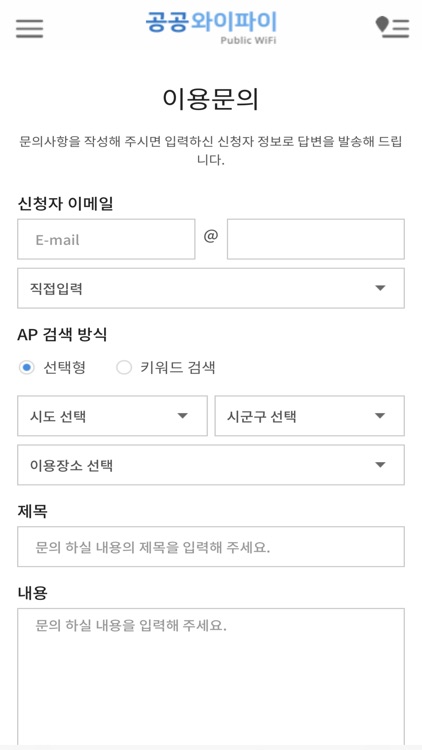Focus the E-mail ID input field
The image size is (422, 750).
click(x=106, y=239)
